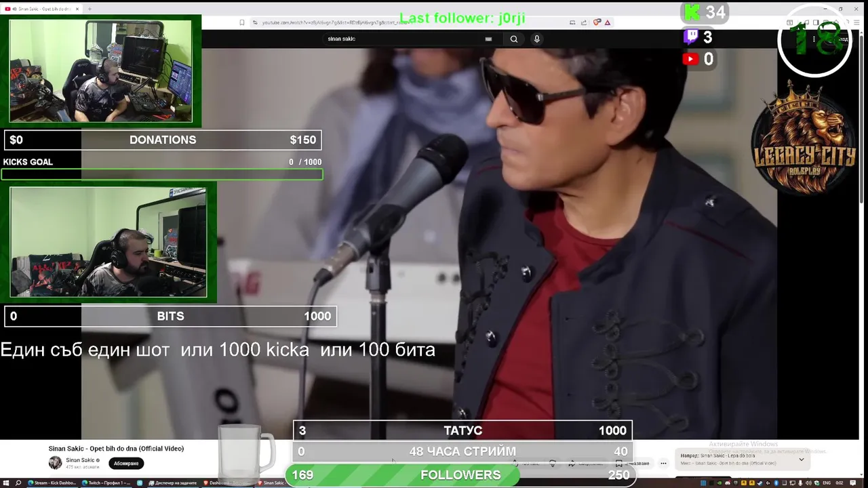
Task: Click the NVIDIA icon in system tray
Action: pos(719,483)
